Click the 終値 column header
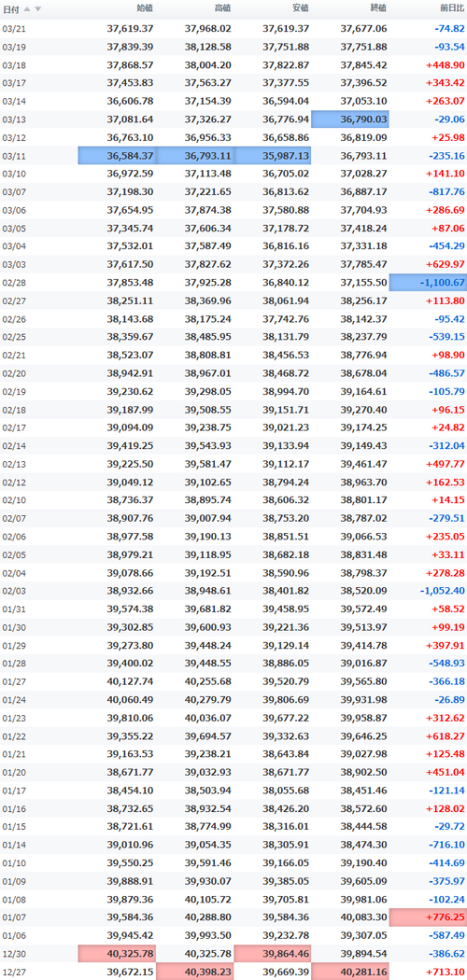The width and height of the screenshot is (467, 980). [x=378, y=8]
